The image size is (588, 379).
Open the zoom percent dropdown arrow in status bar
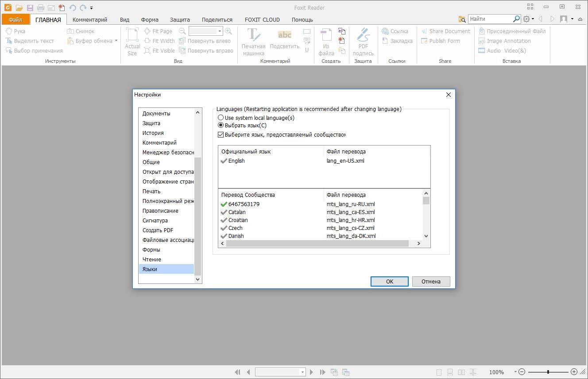click(515, 372)
